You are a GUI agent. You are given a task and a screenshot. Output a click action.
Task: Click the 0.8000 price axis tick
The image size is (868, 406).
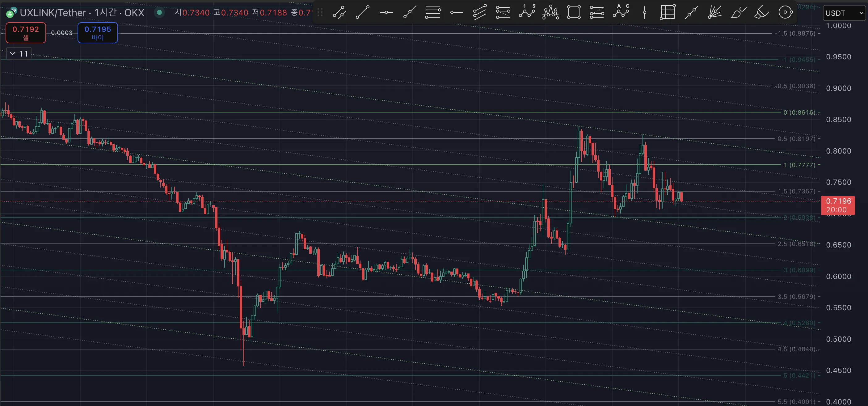tap(838, 151)
